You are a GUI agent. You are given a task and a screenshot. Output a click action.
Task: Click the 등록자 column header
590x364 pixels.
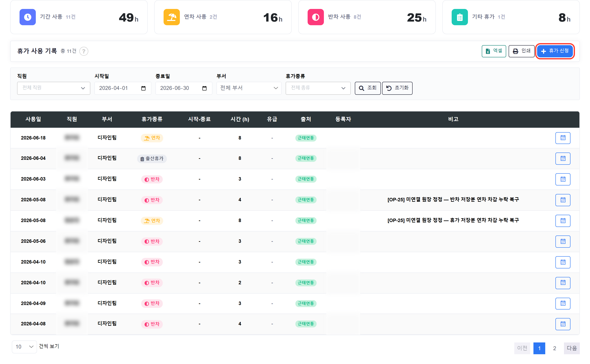[343, 119]
